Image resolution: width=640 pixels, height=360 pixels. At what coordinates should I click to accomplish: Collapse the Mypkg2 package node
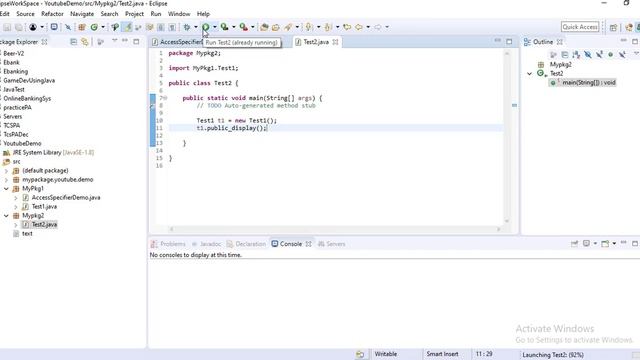[x=6, y=216]
